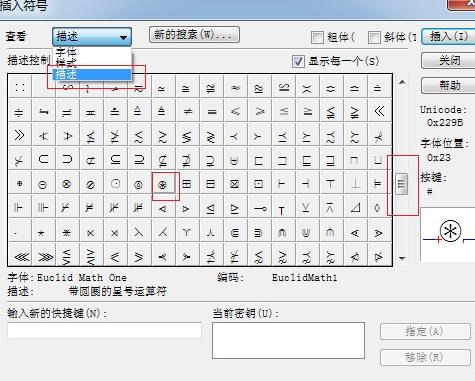This screenshot has width=475, height=381.
Task: Click the Unicode value 0x229B
Action: pos(445,123)
